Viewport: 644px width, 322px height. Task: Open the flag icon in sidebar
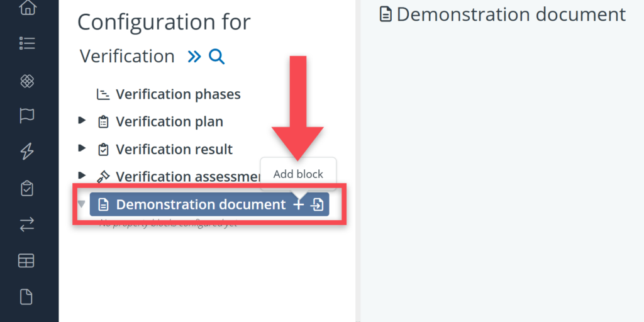27,115
